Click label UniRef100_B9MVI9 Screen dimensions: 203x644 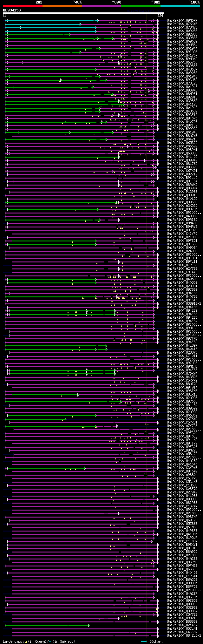coord(182,618)
